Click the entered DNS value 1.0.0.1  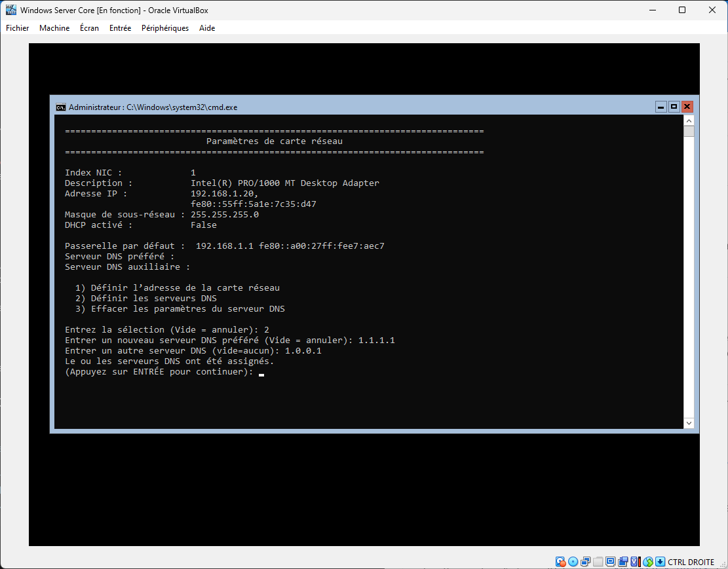pos(303,351)
